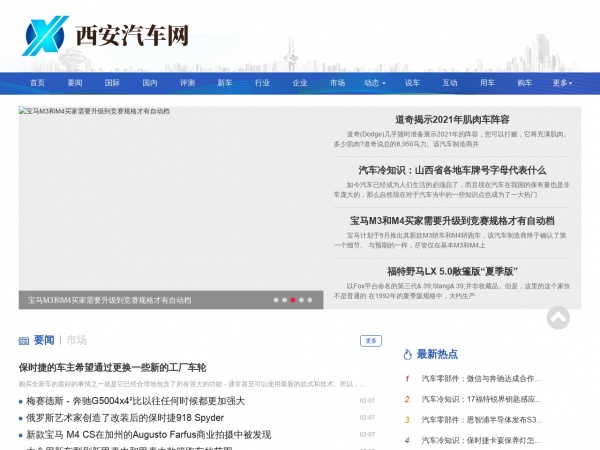This screenshot has height=450, width=600.
Task: Select the active red carousel dot
Action: point(293,300)
